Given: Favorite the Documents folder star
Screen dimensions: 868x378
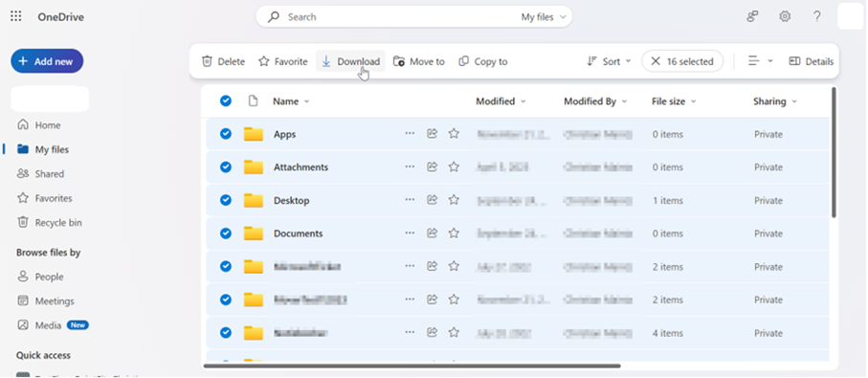Looking at the screenshot, I should [x=454, y=233].
